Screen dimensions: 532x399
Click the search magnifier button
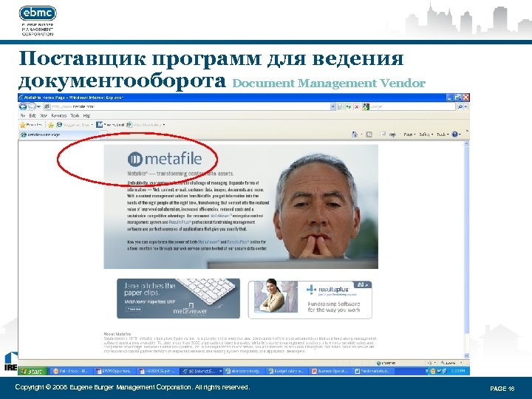pos(460,107)
